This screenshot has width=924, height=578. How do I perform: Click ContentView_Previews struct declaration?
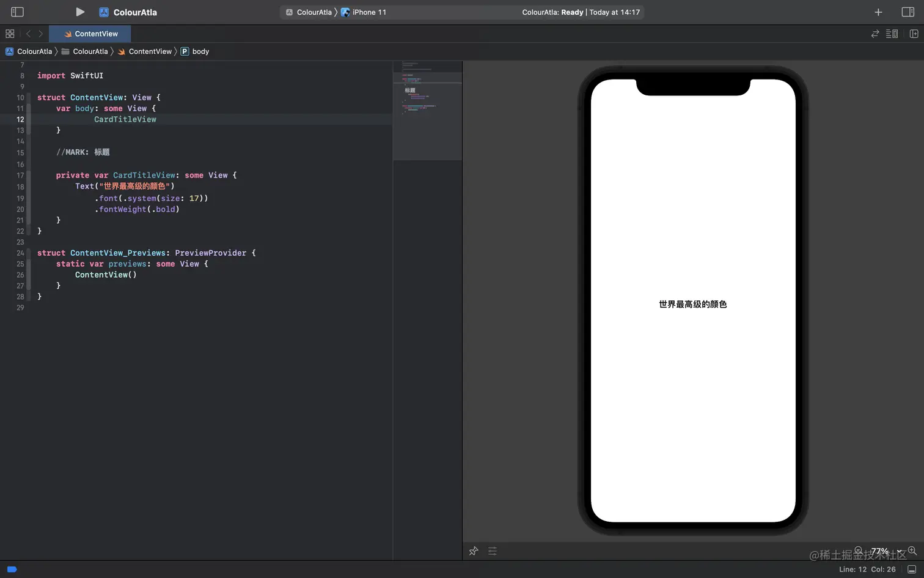pyautogui.click(x=147, y=253)
